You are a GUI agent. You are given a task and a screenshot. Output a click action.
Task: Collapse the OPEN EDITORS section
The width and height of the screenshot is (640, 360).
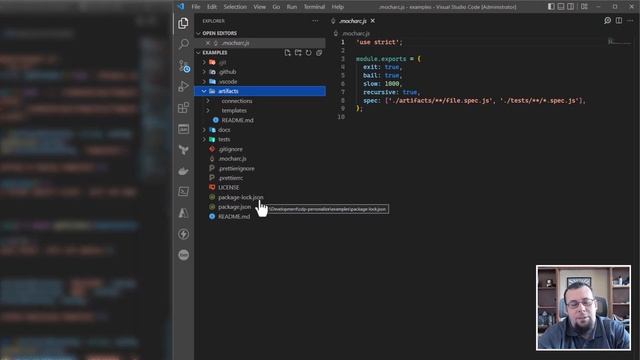click(x=198, y=33)
